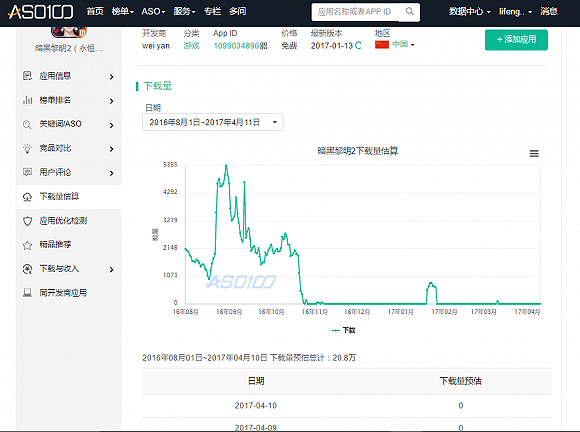580x432 pixels.
Task: Click the 下载量估算 cloud download icon
Action: pos(27,197)
